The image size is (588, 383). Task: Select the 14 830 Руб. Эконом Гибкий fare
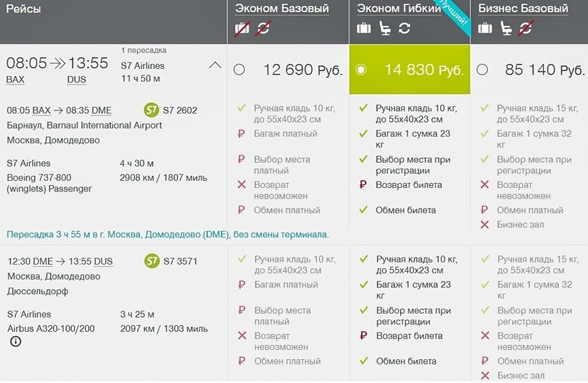click(361, 70)
